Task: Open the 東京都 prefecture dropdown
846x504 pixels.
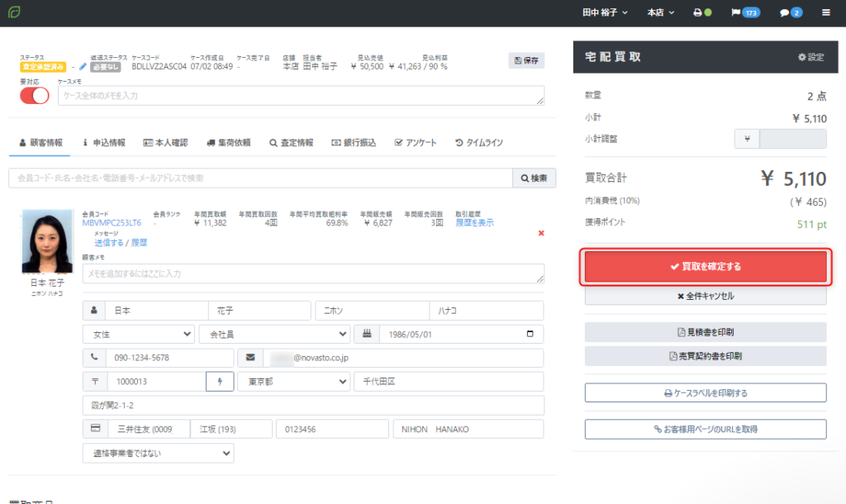Action: pos(294,382)
